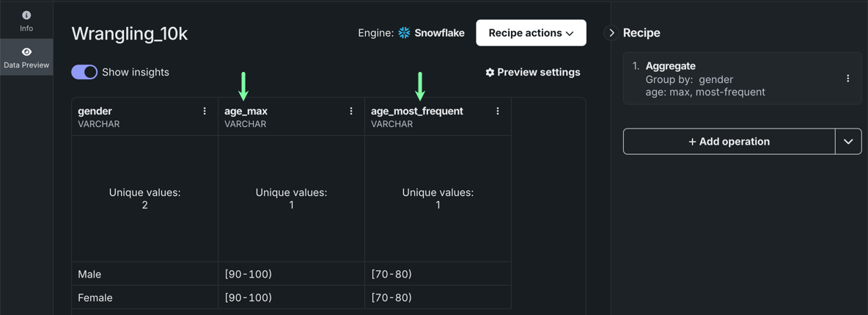The width and height of the screenshot is (868, 315).
Task: Open the Info sidebar tab
Action: point(26,21)
